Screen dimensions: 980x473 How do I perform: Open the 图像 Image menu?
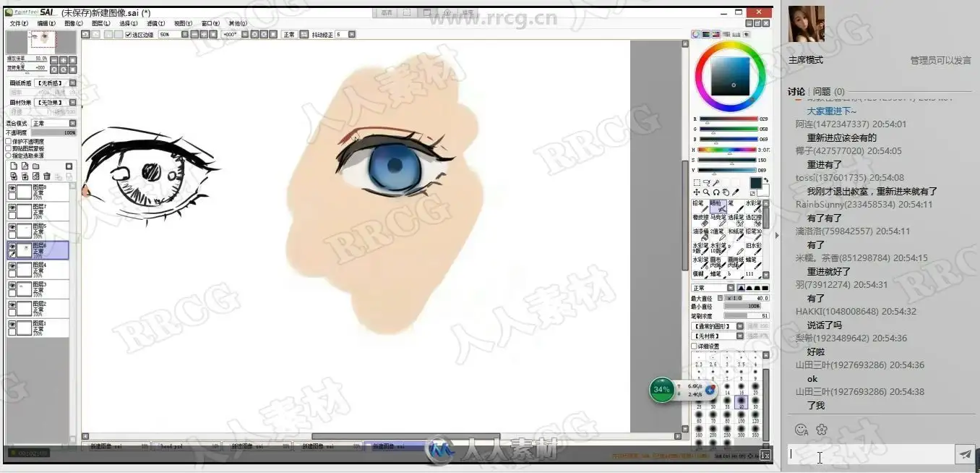tap(74, 23)
